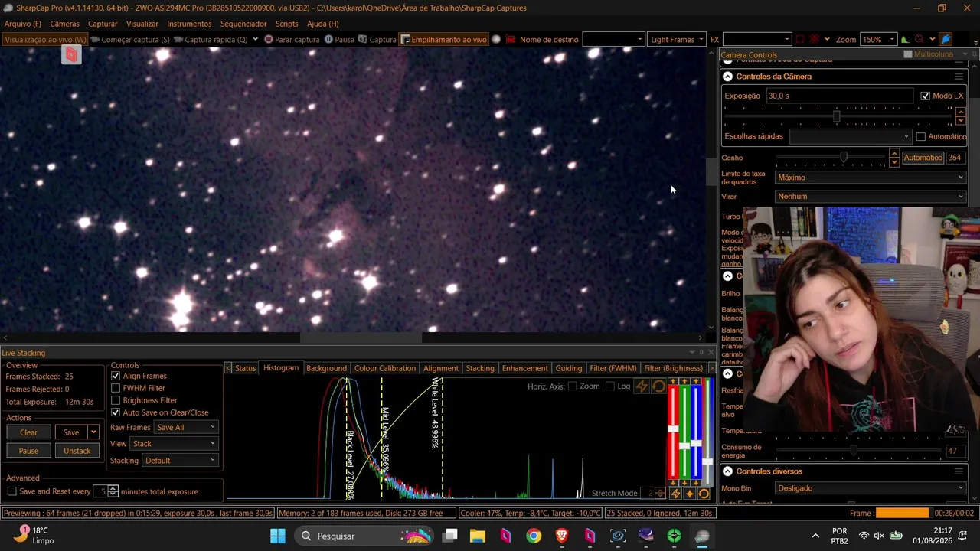980x551 pixels.
Task: Switch to the Alignment tab
Action: pos(441,368)
